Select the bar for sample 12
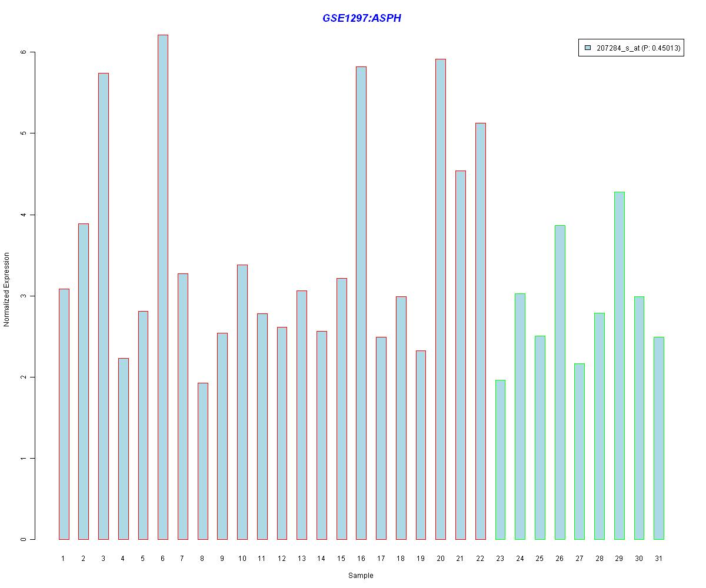Viewport: 706px width, 588px height. (282, 433)
